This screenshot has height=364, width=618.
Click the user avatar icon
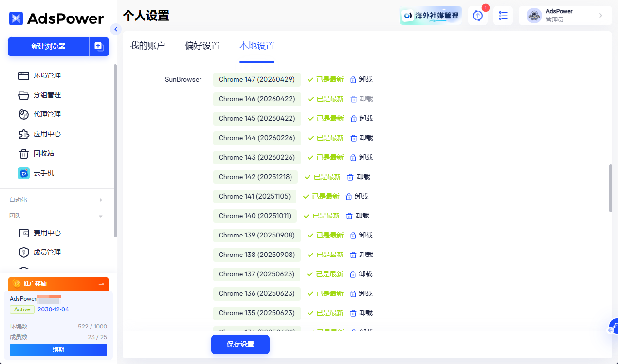[534, 16]
